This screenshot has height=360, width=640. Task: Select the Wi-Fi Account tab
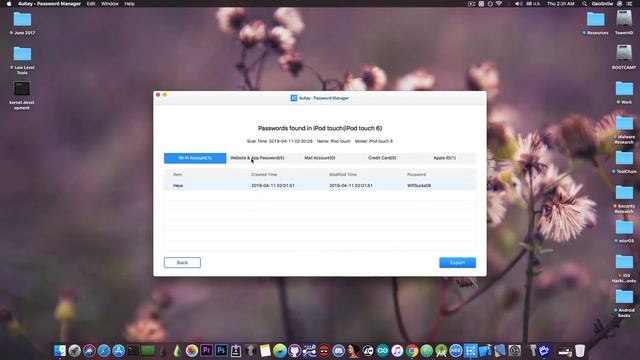pyautogui.click(x=195, y=158)
